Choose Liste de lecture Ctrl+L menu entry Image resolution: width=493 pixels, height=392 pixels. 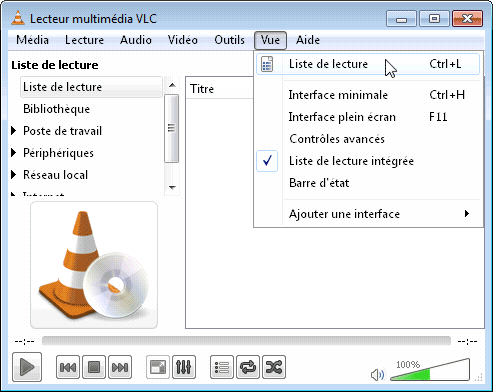tap(368, 64)
